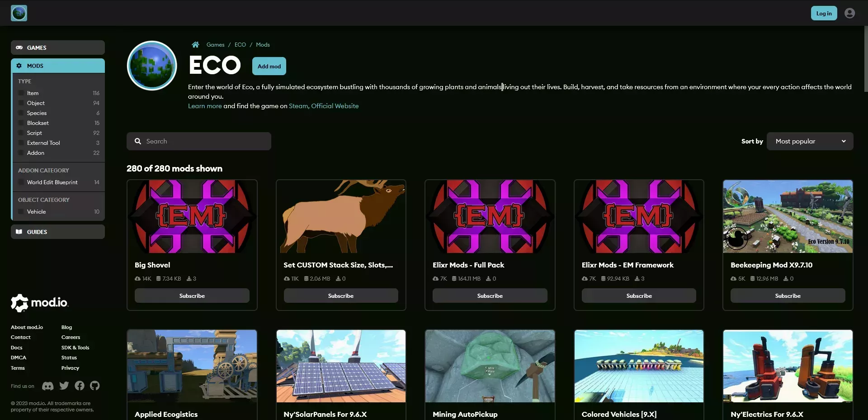Open the GUIDES sidebar section

click(x=57, y=232)
